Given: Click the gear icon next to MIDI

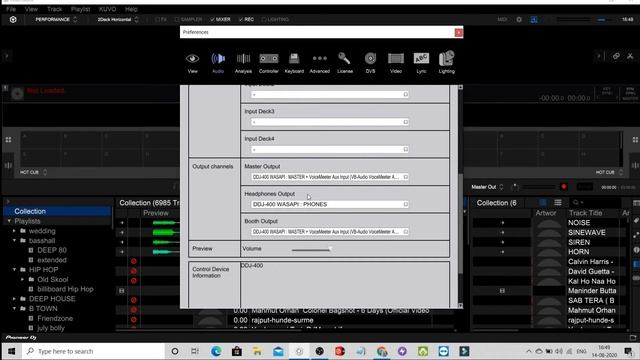Looking at the screenshot, I should click(x=519, y=19).
